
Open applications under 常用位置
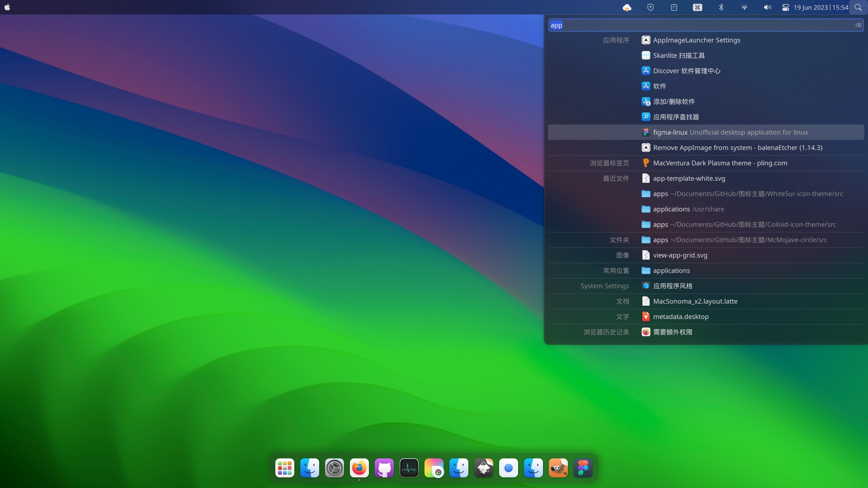pos(706,271)
